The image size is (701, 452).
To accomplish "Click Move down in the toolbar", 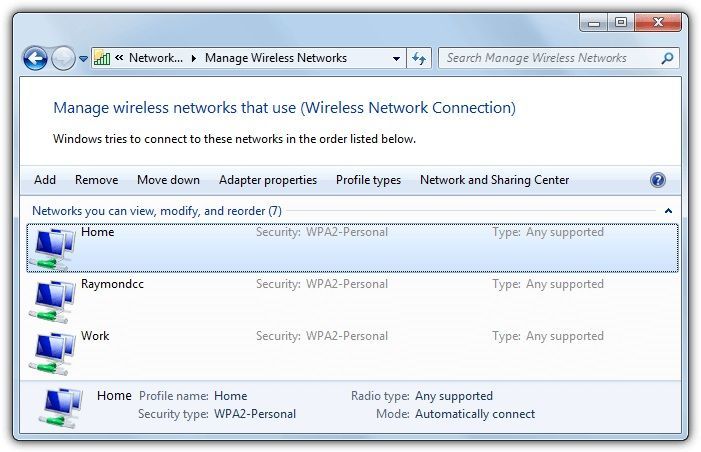I will [x=169, y=180].
